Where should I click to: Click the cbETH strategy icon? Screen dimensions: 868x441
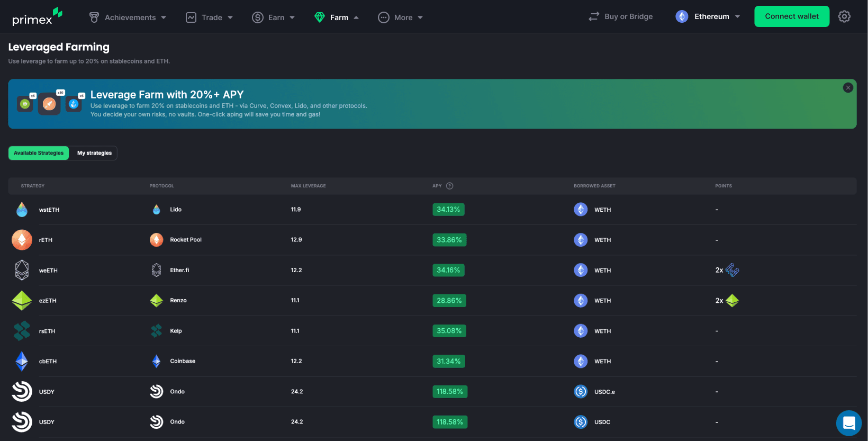(x=22, y=361)
